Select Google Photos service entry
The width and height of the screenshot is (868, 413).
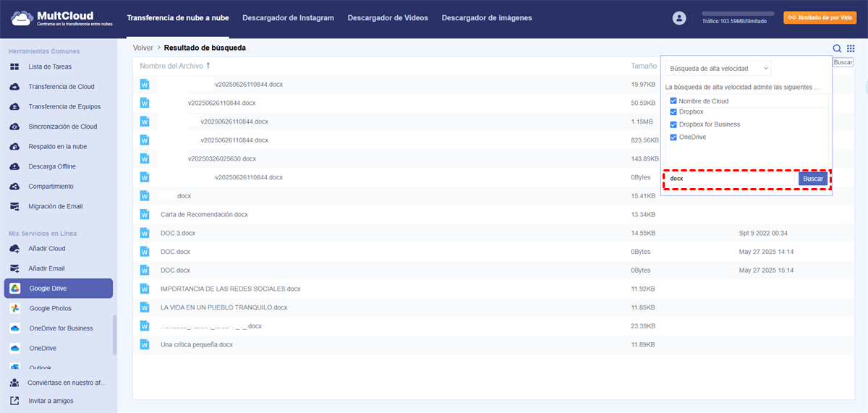pos(58,308)
